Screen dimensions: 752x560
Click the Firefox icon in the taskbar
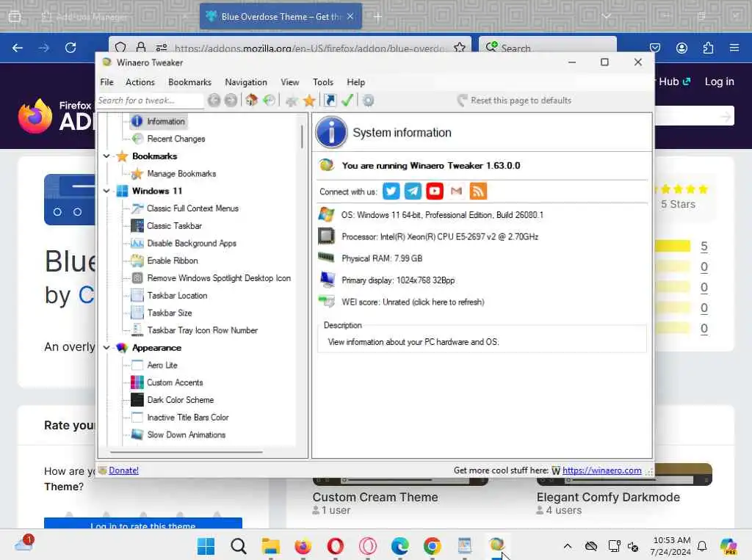303,545
